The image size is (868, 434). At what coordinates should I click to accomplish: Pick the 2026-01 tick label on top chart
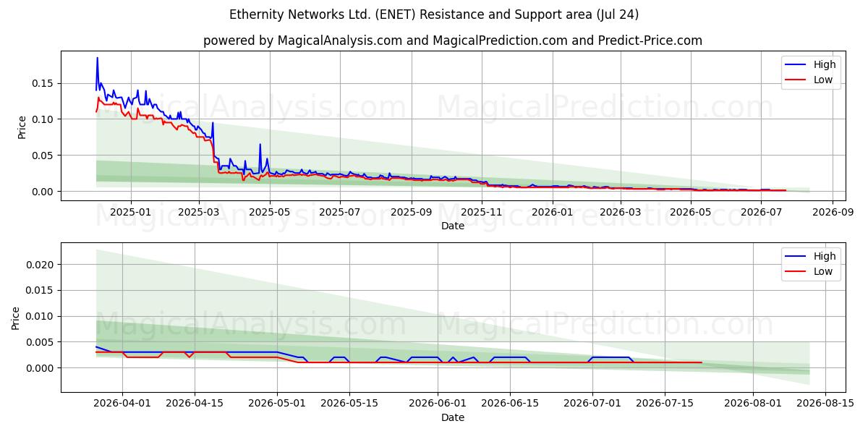tap(552, 212)
